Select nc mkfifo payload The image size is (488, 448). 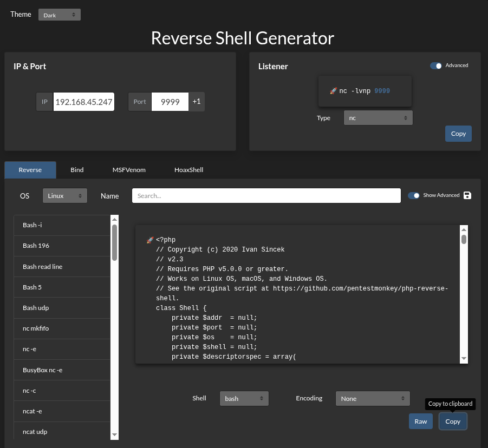point(62,328)
